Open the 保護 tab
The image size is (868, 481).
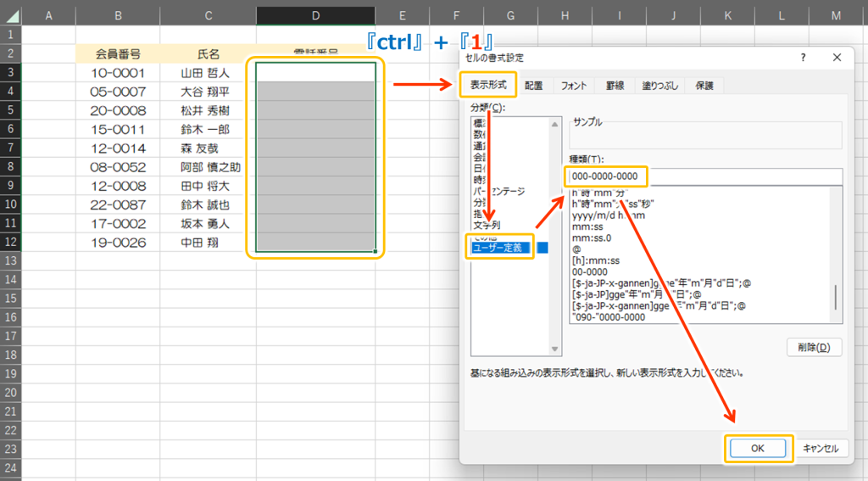coord(704,86)
